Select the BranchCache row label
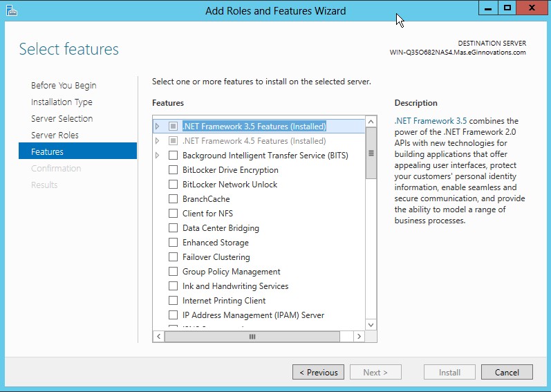The image size is (551, 392). click(x=206, y=199)
